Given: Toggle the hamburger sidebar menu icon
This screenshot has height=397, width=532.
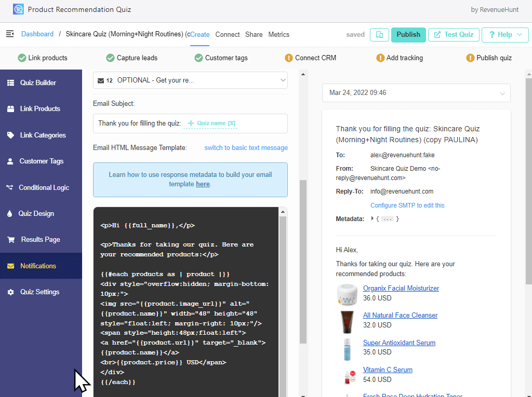Looking at the screenshot, I should [10, 34].
